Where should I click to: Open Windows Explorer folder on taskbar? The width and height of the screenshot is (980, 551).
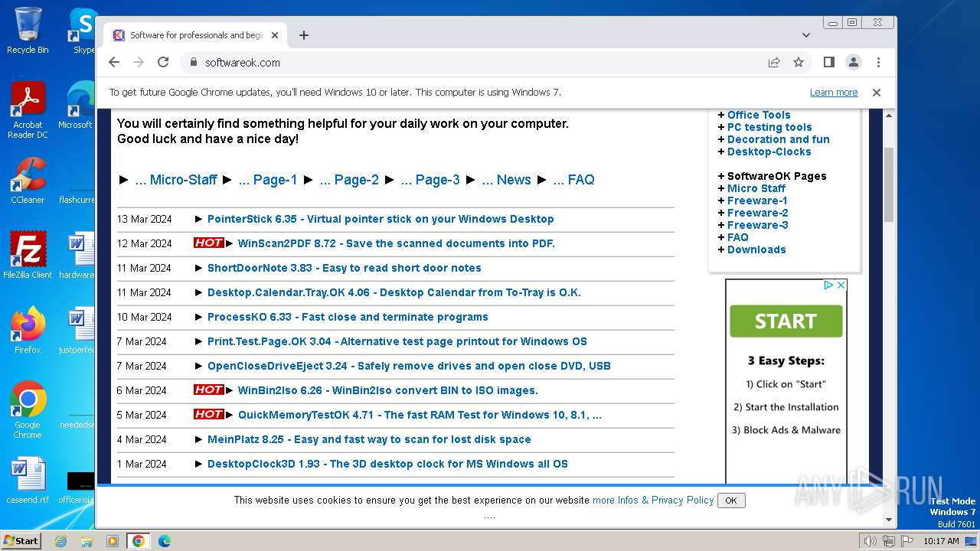pyautogui.click(x=87, y=541)
